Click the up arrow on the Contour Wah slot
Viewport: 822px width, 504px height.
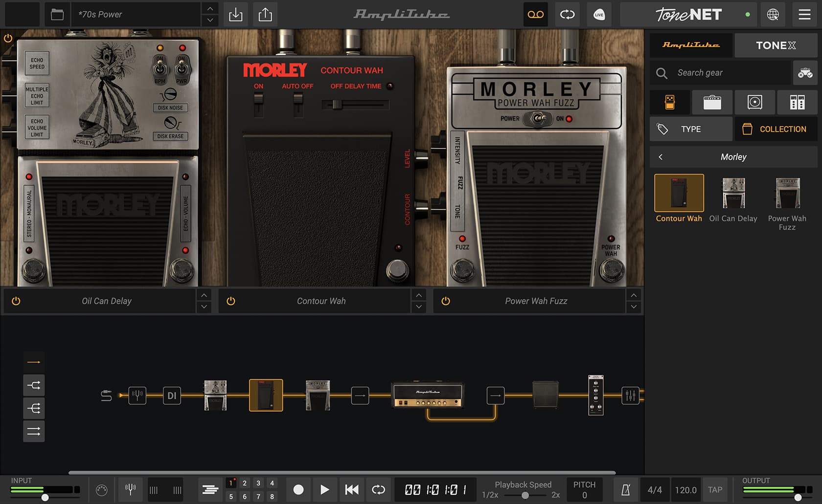[x=419, y=295]
